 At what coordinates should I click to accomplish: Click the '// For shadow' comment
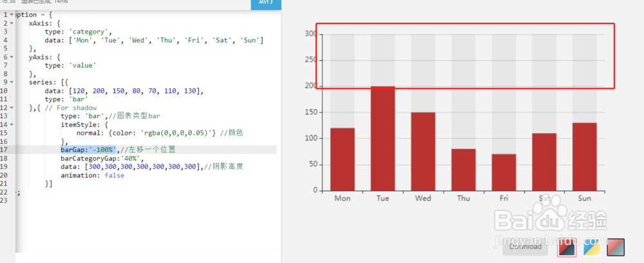(x=71, y=108)
